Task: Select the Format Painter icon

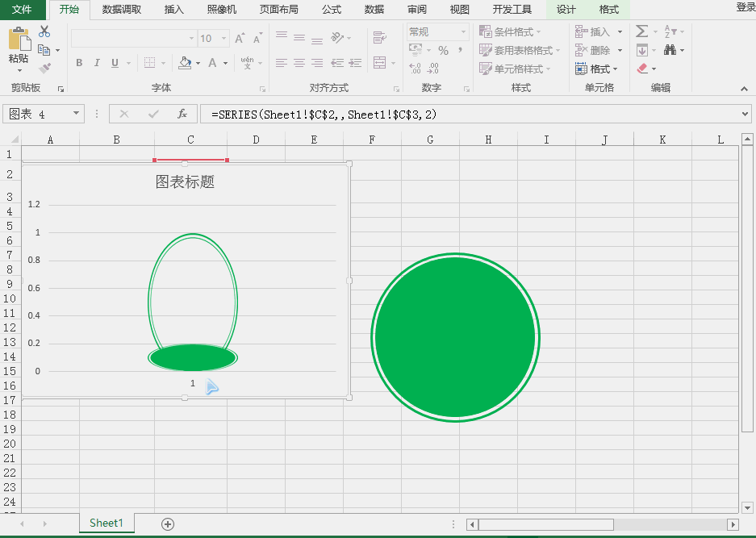Action: [46, 69]
